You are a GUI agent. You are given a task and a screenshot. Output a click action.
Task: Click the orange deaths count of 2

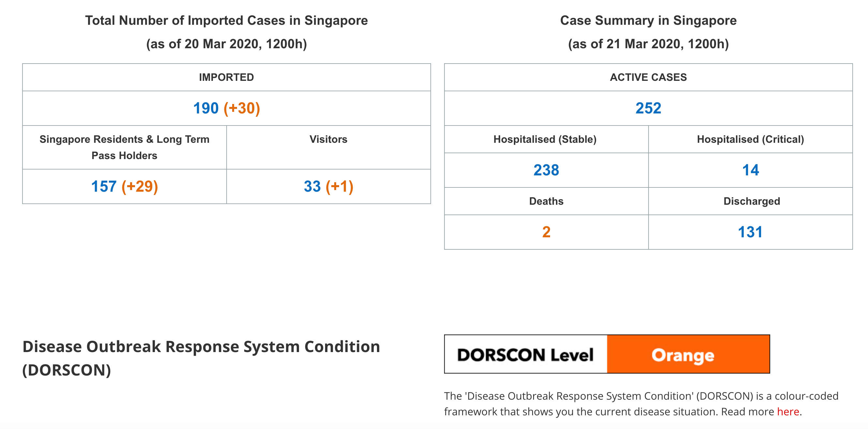pyautogui.click(x=546, y=232)
